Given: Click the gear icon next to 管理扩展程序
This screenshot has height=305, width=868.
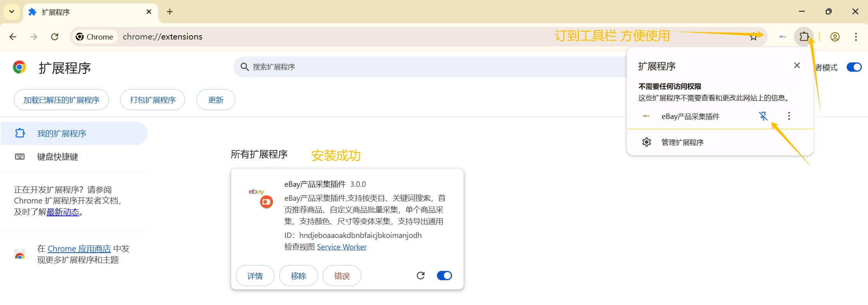Looking at the screenshot, I should coord(647,142).
